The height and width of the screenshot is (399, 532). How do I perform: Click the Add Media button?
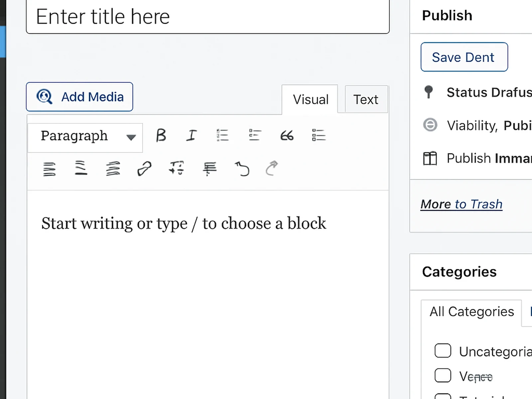pyautogui.click(x=79, y=97)
